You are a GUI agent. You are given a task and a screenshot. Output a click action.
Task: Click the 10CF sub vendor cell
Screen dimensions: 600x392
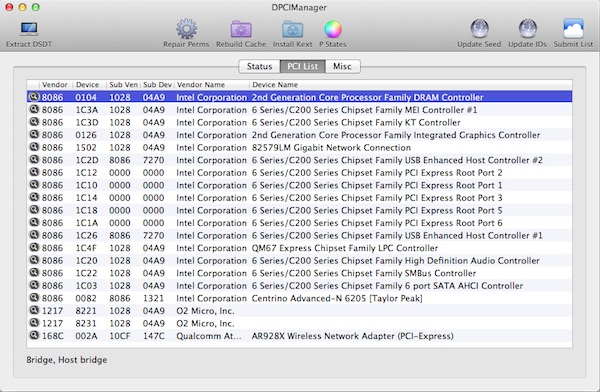point(119,336)
